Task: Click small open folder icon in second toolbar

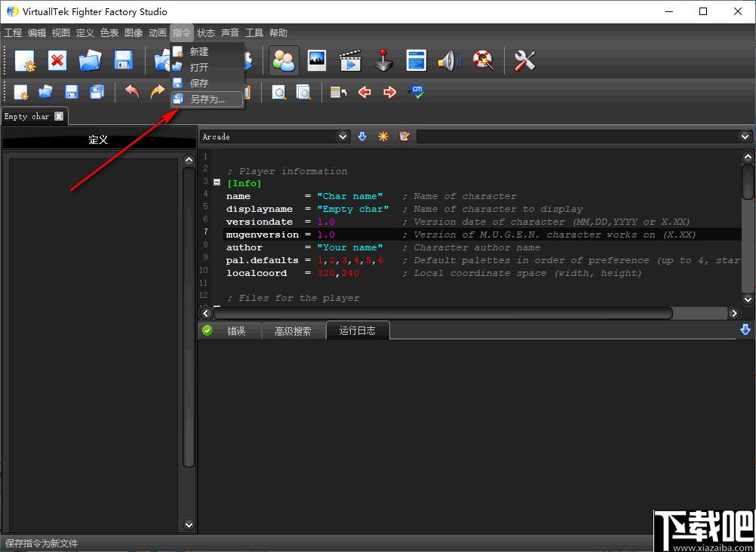Action: click(x=46, y=92)
